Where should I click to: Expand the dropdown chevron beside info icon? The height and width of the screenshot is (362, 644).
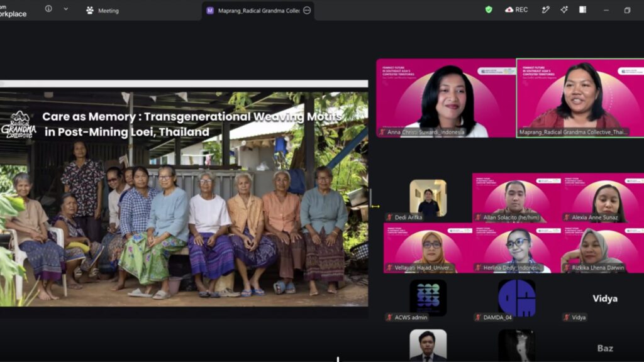65,9
